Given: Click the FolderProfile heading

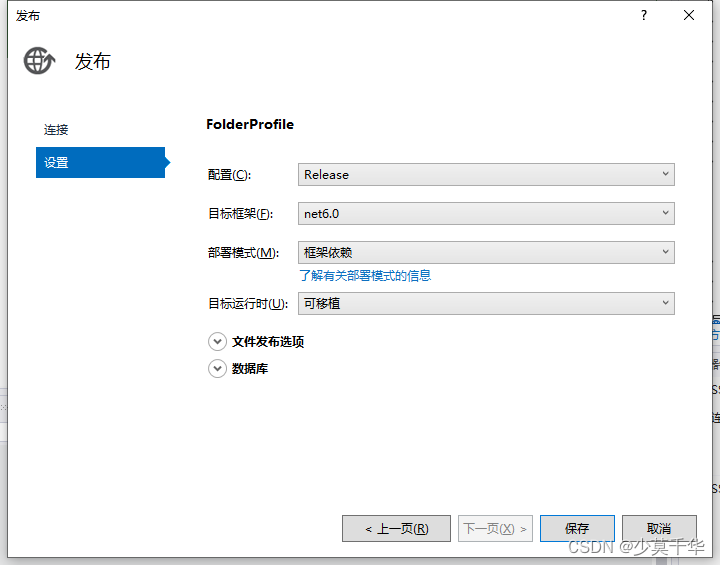Looking at the screenshot, I should (250, 124).
